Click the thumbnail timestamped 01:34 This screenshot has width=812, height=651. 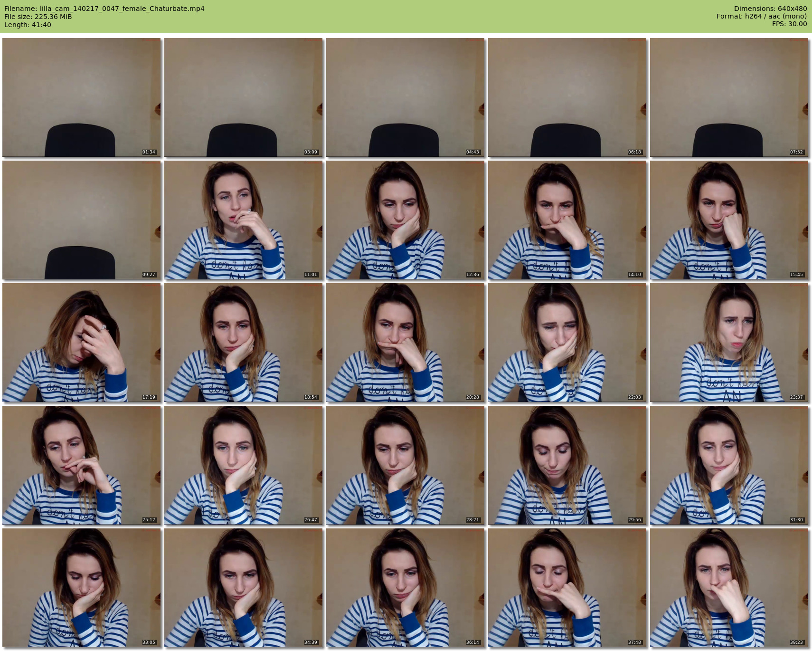[82, 97]
